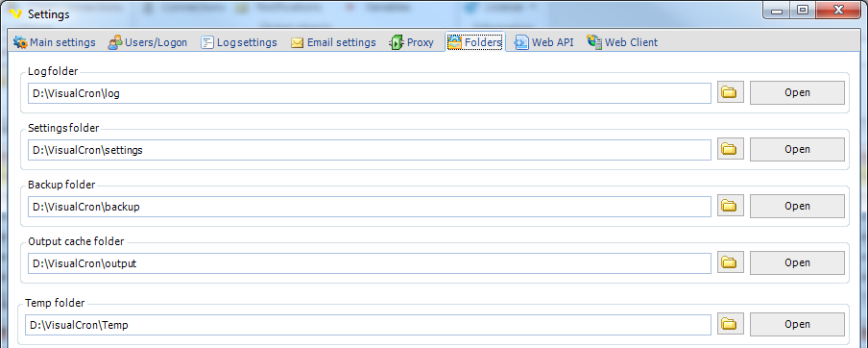Click the Output cache folder path field
868x348 pixels.
pos(370,263)
